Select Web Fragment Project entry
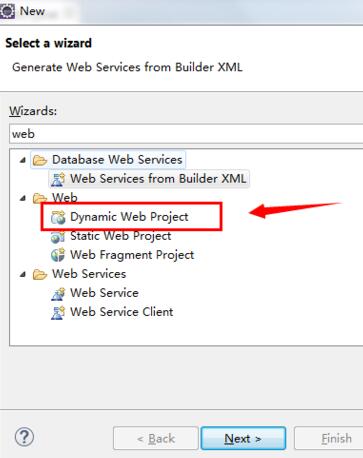 coord(132,255)
